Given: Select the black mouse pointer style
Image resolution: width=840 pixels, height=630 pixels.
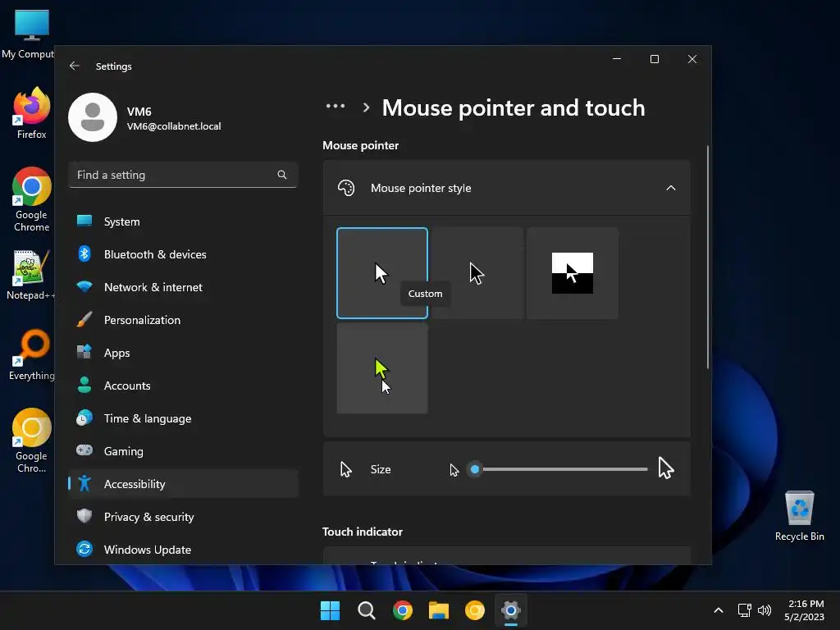Looking at the screenshot, I should tap(477, 273).
